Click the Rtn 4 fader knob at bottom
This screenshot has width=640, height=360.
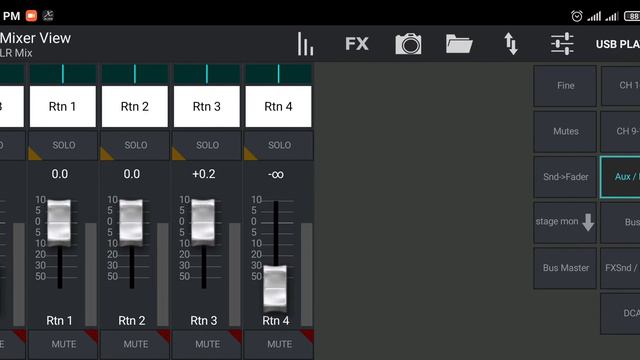[275, 289]
